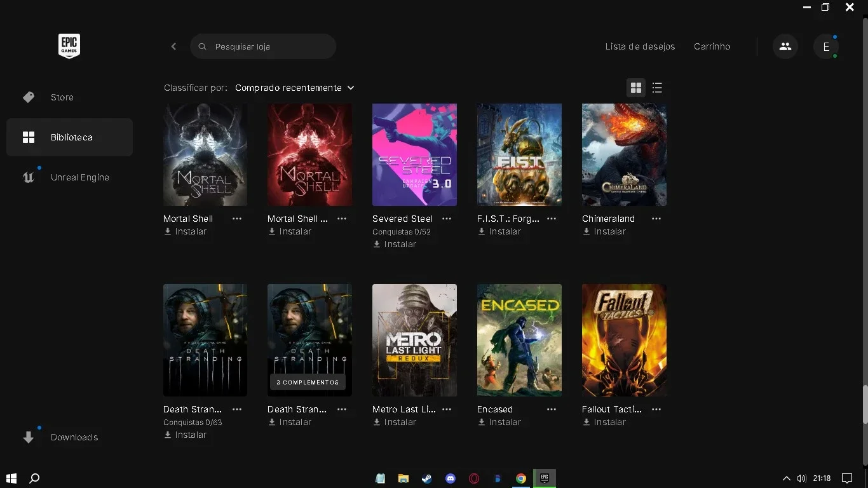The width and height of the screenshot is (868, 488).
Task: Open Notepad from the taskbar
Action: [x=380, y=478]
